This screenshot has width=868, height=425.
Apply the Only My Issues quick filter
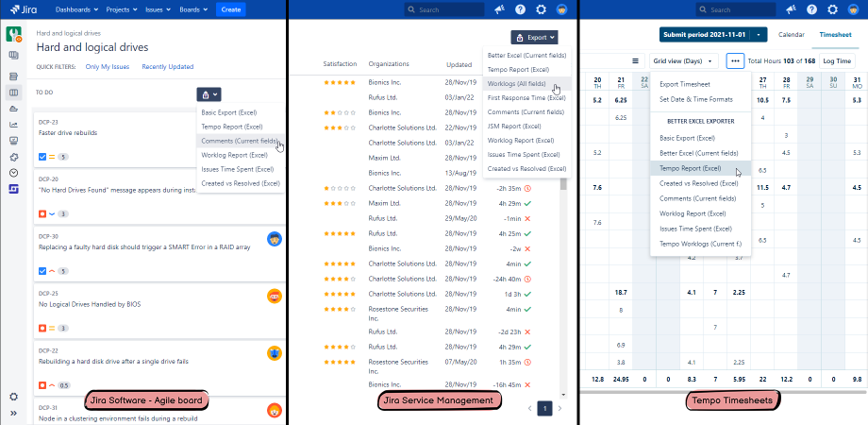108,66
